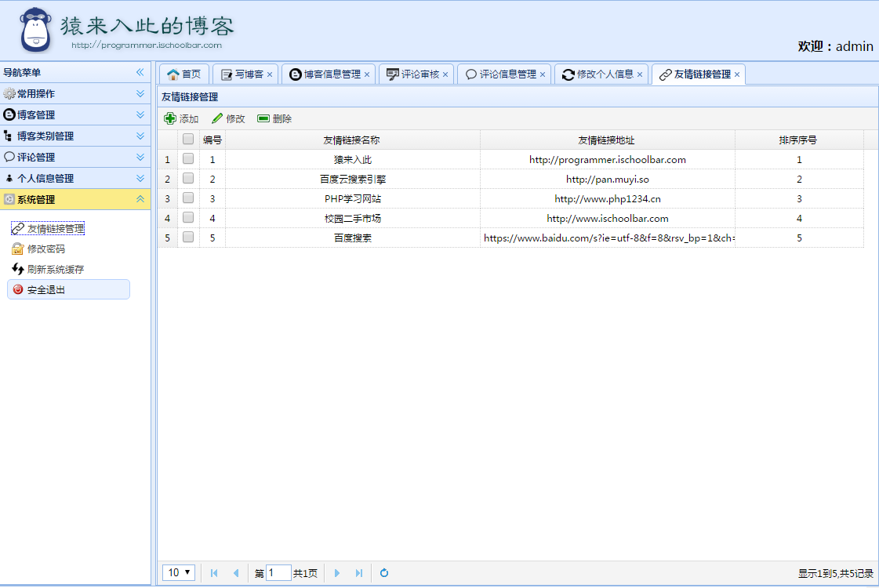Select the 修改 pencil icon
This screenshot has width=879, height=588.
pyautogui.click(x=218, y=118)
